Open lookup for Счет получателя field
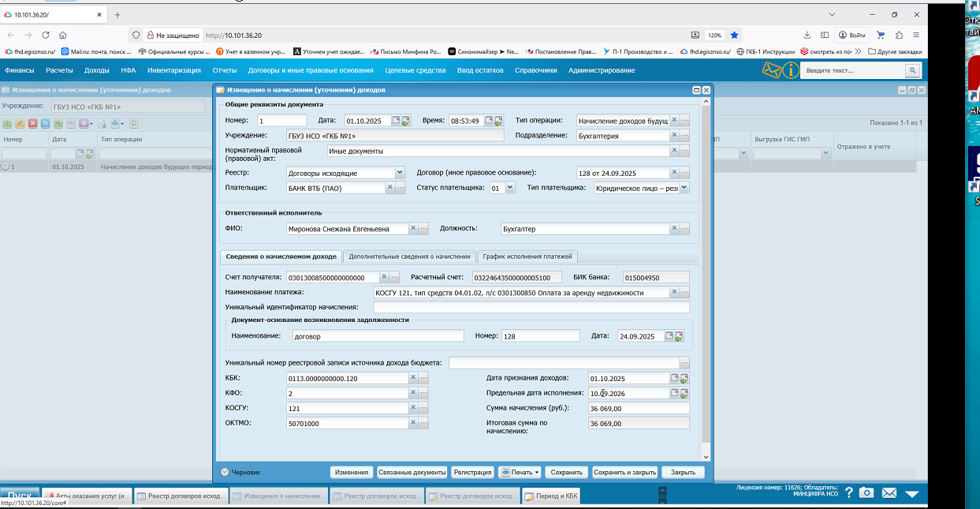 point(395,277)
